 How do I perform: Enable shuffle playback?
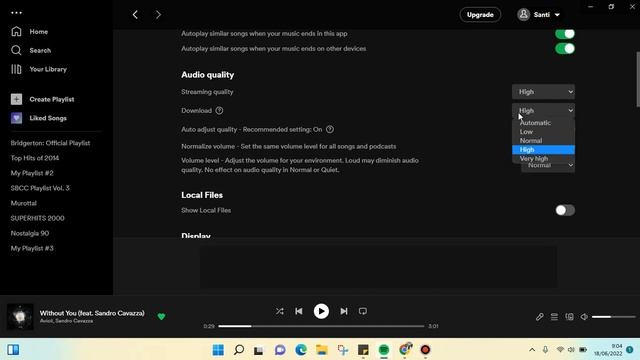point(280,311)
